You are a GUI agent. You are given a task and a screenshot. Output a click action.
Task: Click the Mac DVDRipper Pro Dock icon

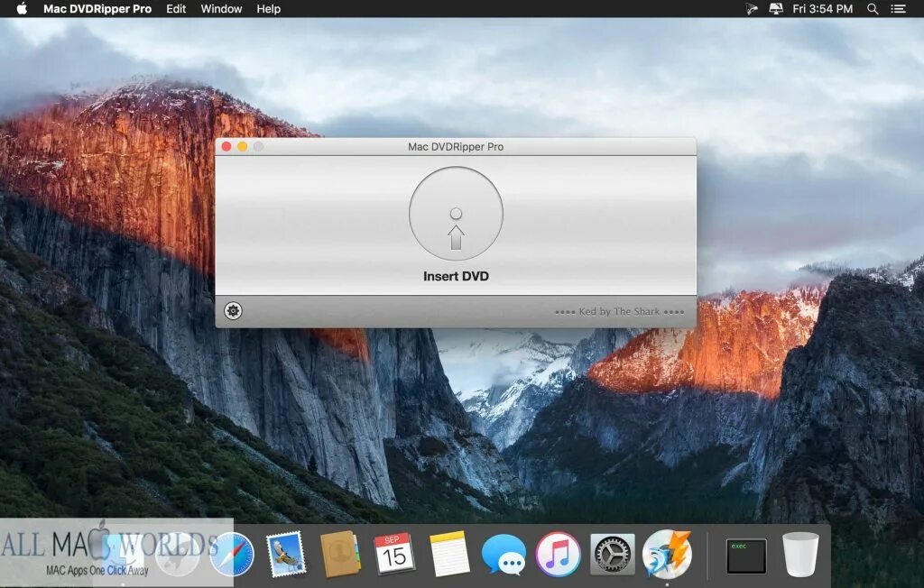point(667,554)
